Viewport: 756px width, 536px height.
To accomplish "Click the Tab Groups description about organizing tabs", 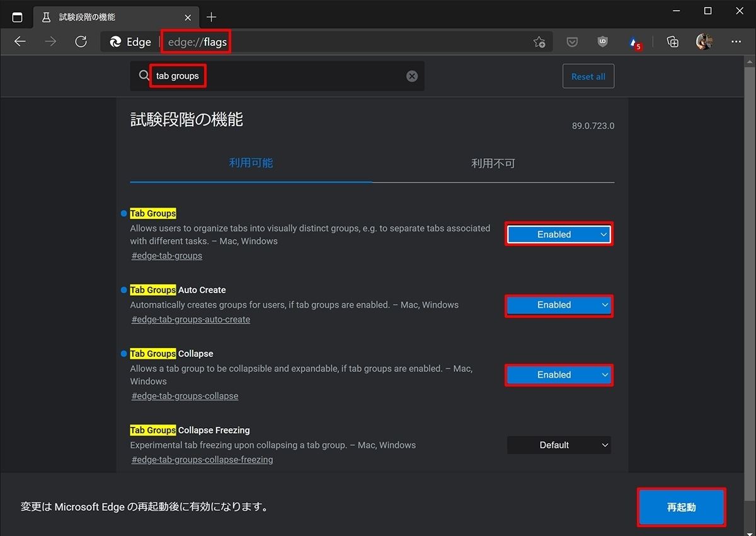I will pos(310,235).
